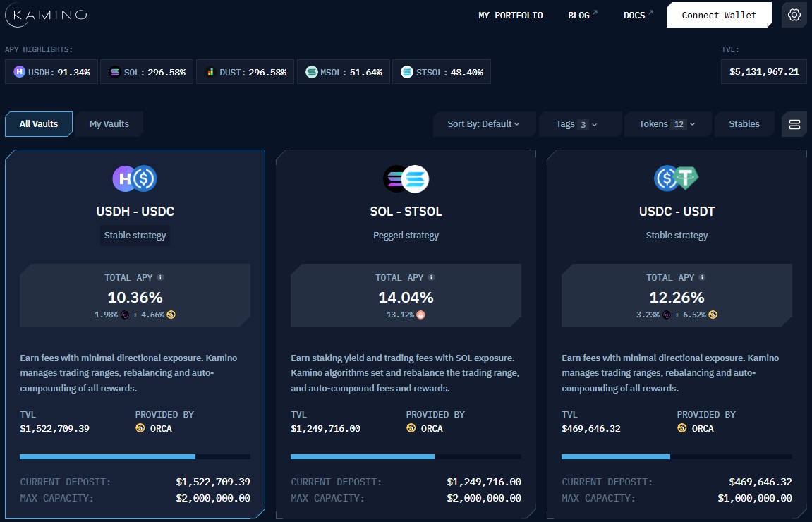Click the SOL token icon in APY highlights
Viewport: 812px width, 522px height.
(x=114, y=72)
